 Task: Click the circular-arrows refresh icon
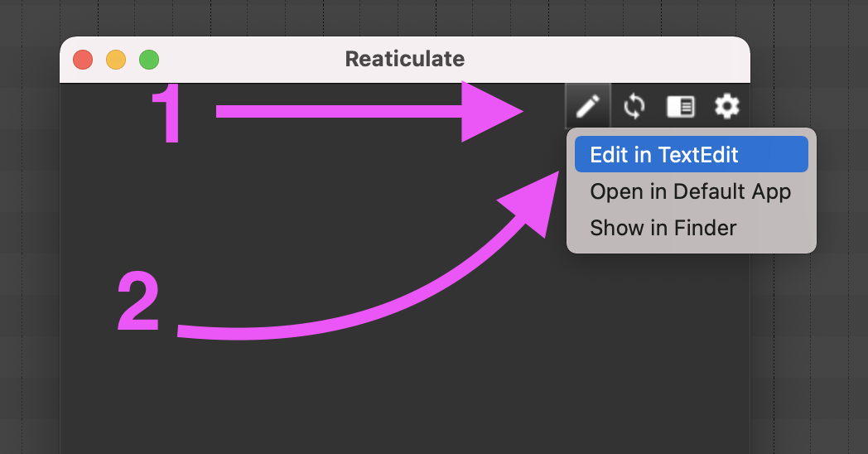[x=634, y=106]
